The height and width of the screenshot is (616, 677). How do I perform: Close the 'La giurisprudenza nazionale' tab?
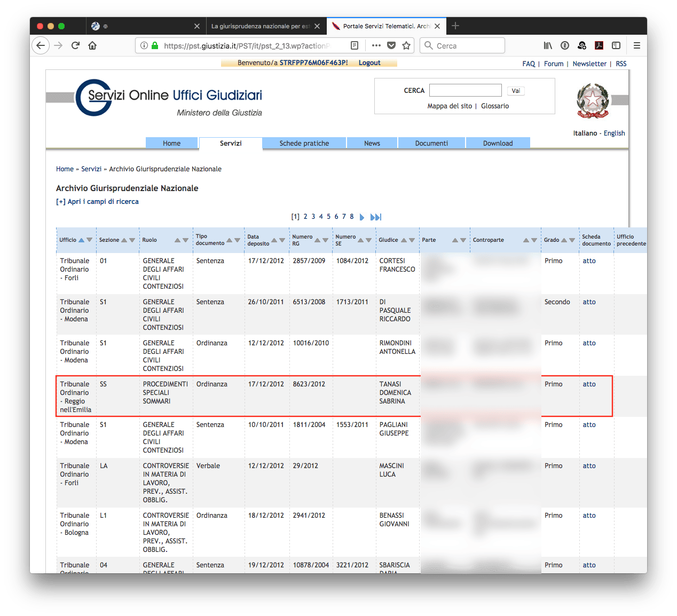[x=317, y=26]
